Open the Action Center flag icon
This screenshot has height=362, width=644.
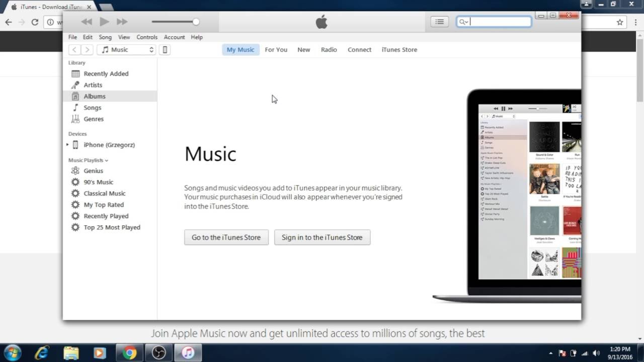562,353
